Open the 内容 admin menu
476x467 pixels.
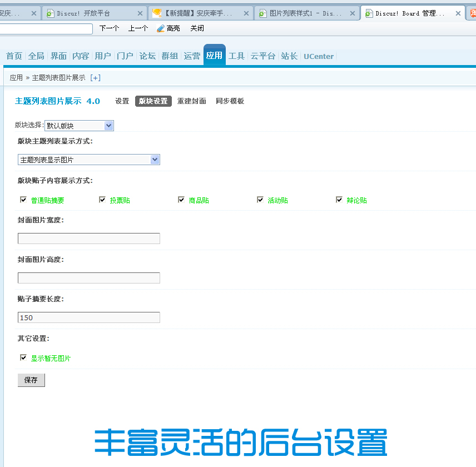[81, 56]
